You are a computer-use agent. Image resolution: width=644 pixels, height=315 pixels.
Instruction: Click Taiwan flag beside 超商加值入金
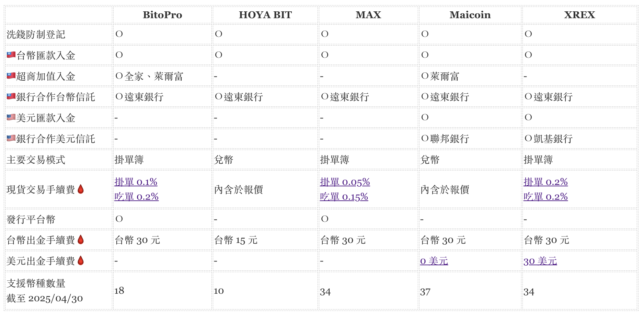pyautogui.click(x=11, y=76)
